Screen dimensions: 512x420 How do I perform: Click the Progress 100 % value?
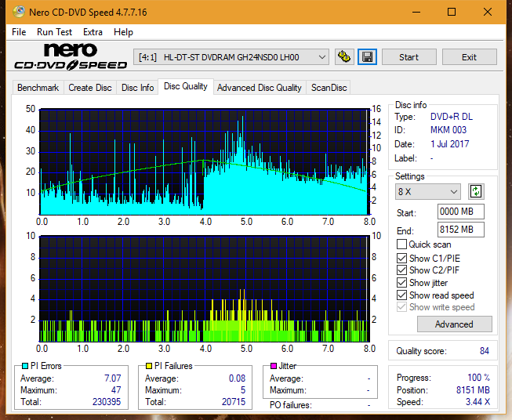click(x=479, y=377)
